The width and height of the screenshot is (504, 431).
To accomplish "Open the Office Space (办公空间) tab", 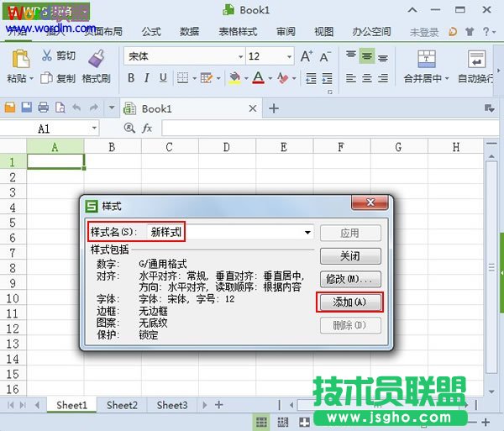I will click(x=371, y=32).
